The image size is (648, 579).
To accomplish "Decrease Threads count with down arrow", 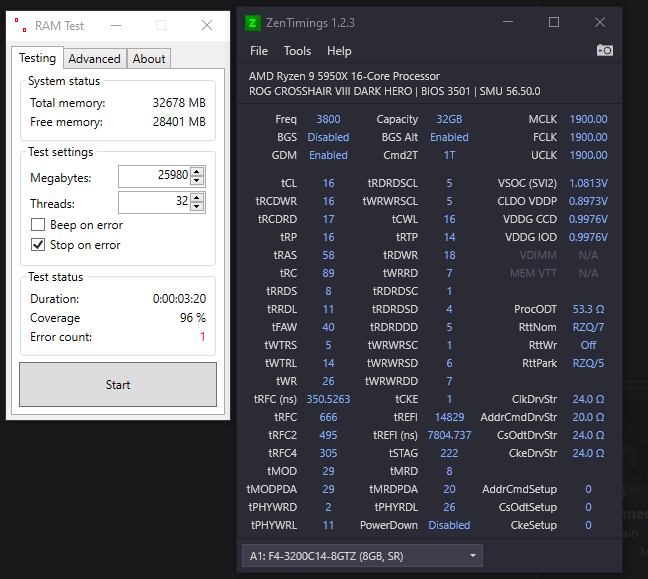I will [197, 207].
